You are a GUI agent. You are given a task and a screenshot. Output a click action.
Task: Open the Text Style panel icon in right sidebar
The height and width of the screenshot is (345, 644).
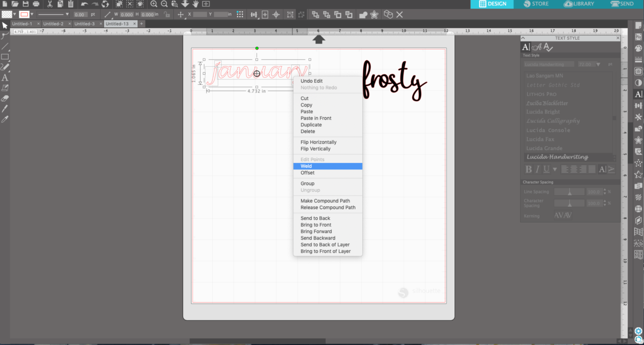pos(638,94)
